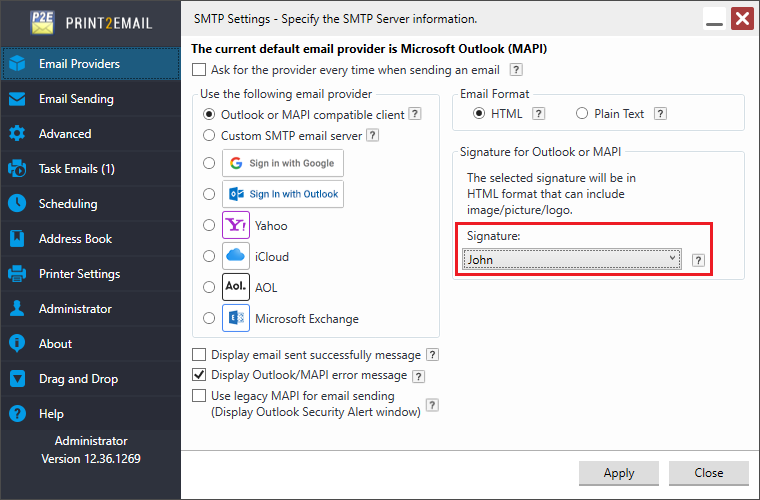760x500 pixels.
Task: Choose the iCloud provider radio button
Action: (209, 256)
